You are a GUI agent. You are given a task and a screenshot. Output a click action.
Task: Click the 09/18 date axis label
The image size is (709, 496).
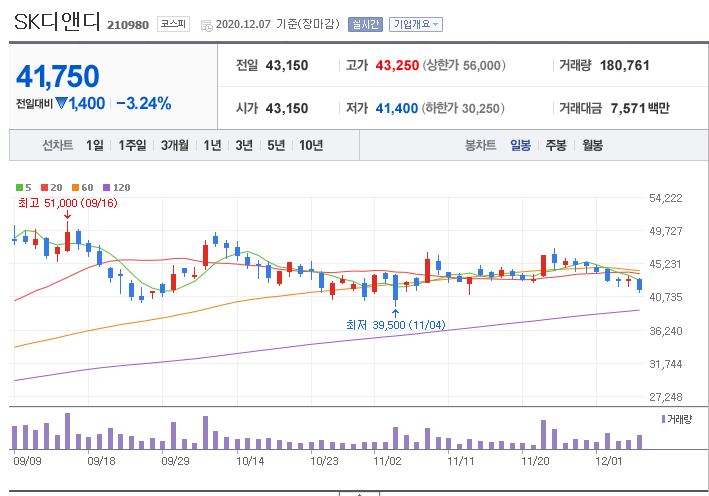tap(101, 461)
